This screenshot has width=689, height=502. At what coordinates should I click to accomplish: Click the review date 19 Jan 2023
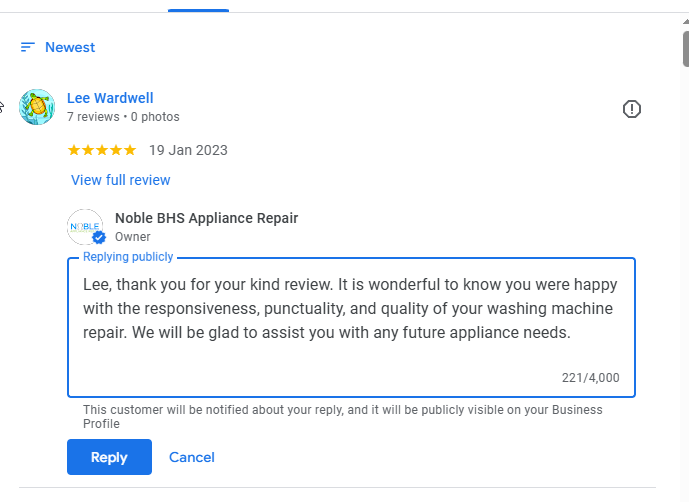[188, 151]
